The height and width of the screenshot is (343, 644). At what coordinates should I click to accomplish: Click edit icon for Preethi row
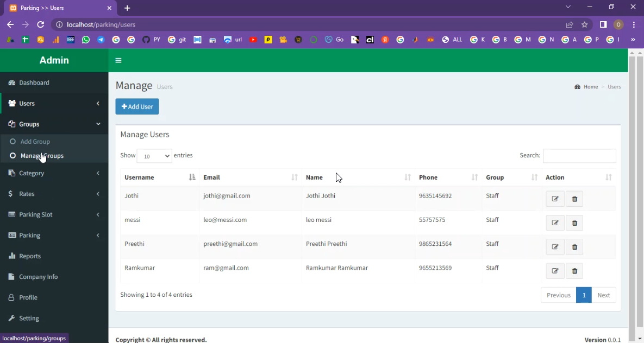[555, 247]
